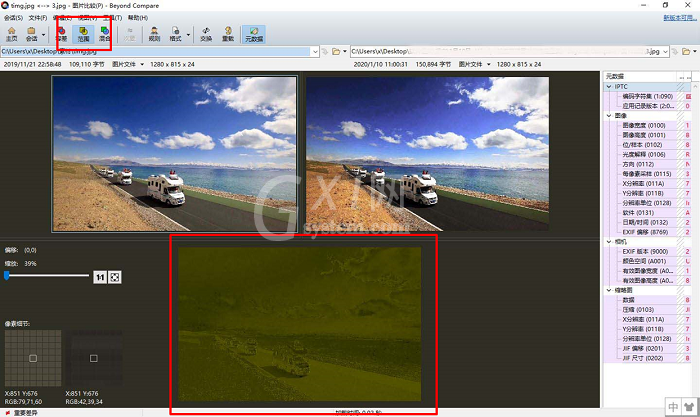
Task: Click the 新版本可用 link
Action: click(x=679, y=18)
